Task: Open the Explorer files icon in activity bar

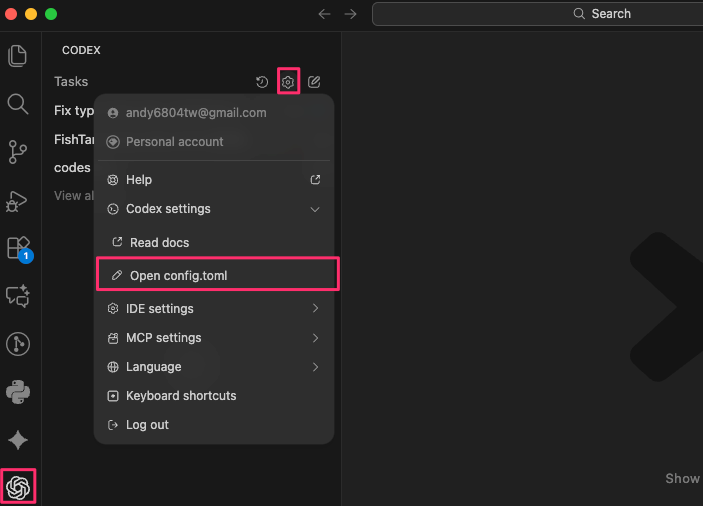Action: [x=18, y=56]
